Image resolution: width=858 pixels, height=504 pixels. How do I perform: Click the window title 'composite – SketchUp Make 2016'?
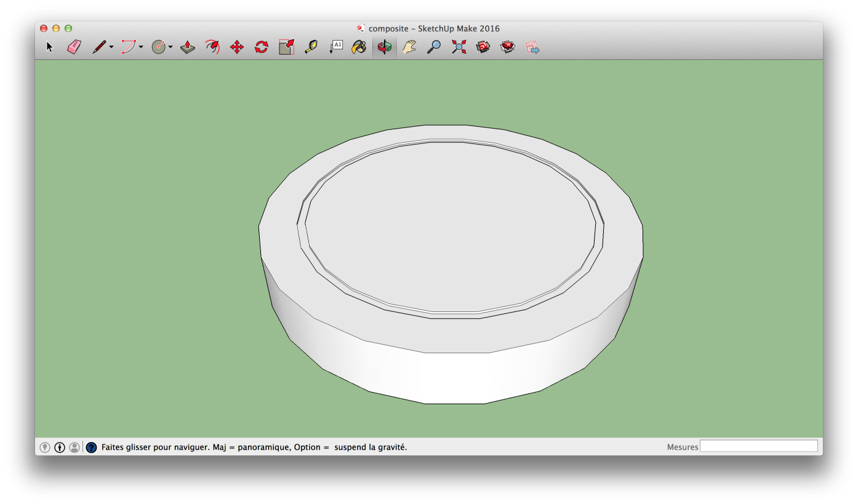coord(434,28)
